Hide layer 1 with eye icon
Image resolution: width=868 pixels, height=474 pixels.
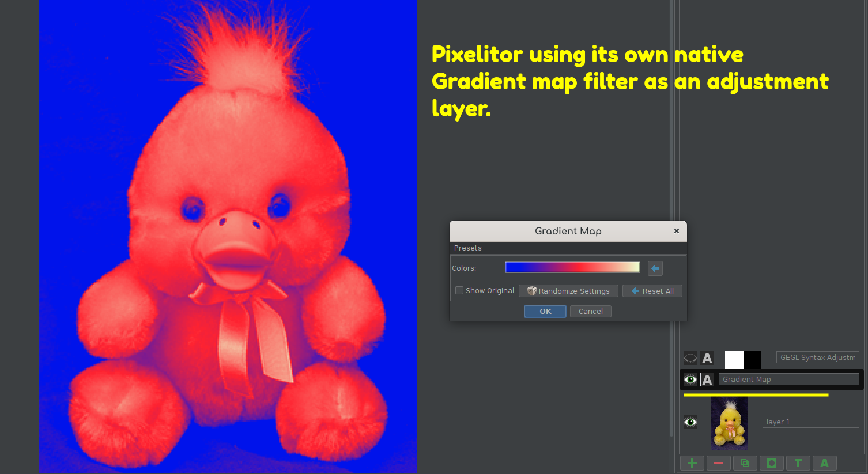pos(690,422)
